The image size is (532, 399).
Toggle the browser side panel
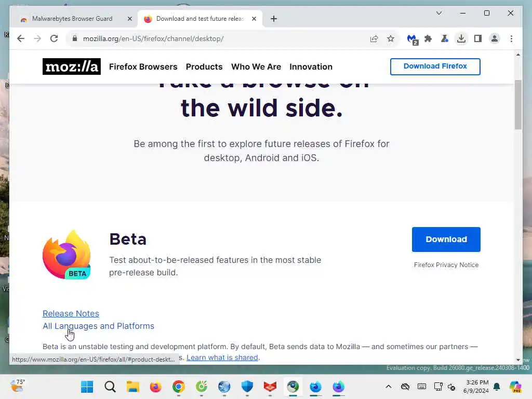click(x=478, y=38)
